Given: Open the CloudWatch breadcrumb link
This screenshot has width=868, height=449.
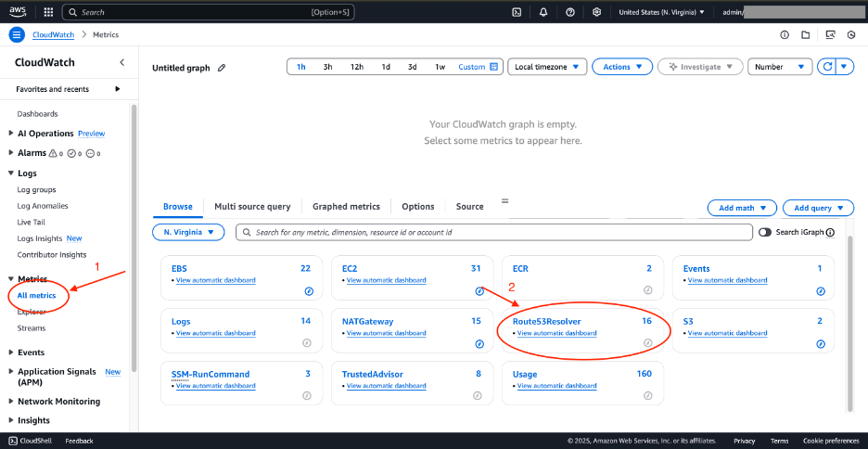Looking at the screenshot, I should pos(53,35).
